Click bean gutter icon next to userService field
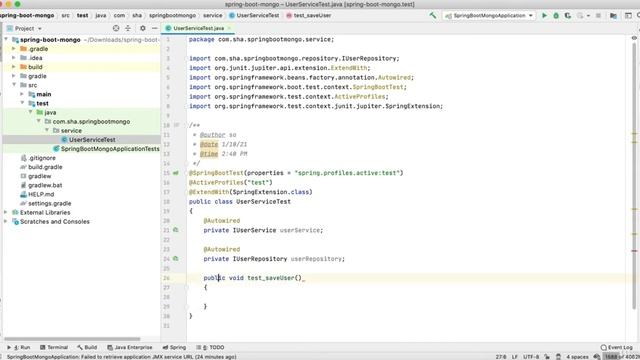The width and height of the screenshot is (640, 360). (176, 230)
